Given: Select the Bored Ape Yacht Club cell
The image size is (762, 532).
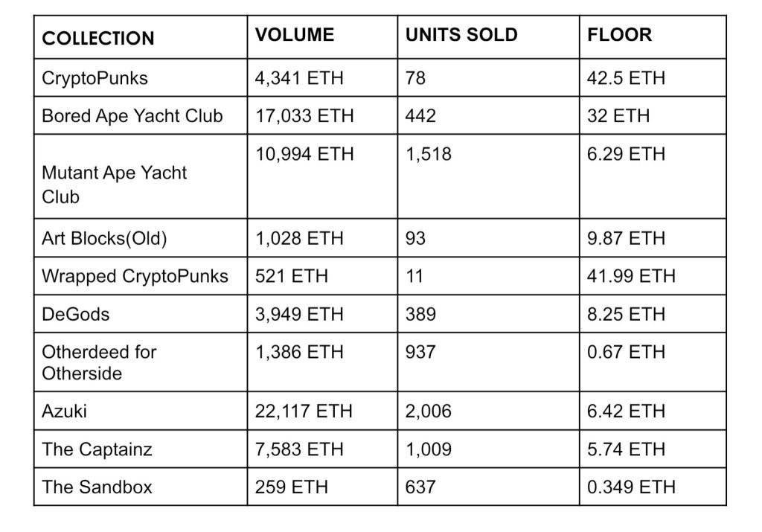Looking at the screenshot, I should 132,116.
